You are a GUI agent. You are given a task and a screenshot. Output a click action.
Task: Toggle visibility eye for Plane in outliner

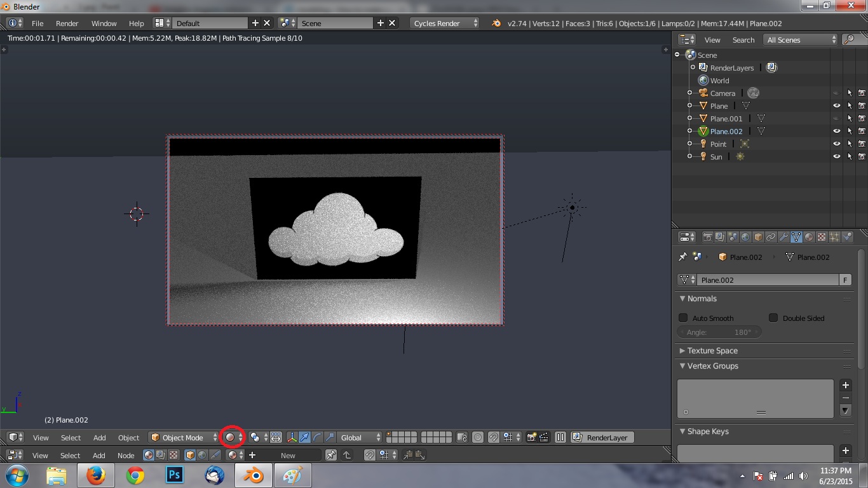pyautogui.click(x=837, y=105)
